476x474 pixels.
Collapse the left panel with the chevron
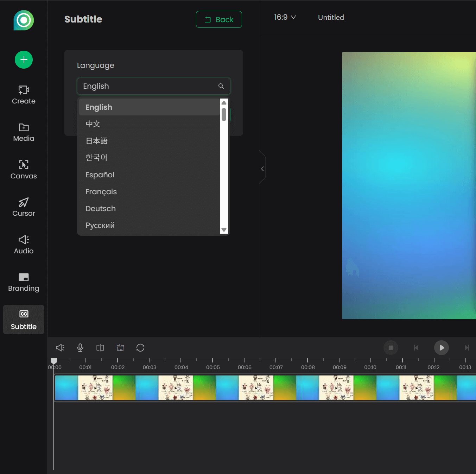point(262,169)
